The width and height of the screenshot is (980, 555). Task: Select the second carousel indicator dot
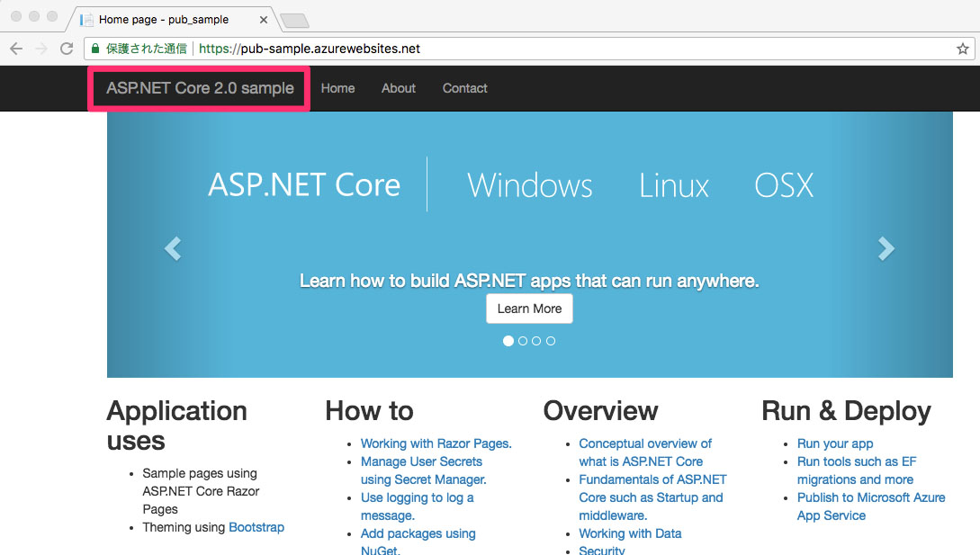point(522,340)
